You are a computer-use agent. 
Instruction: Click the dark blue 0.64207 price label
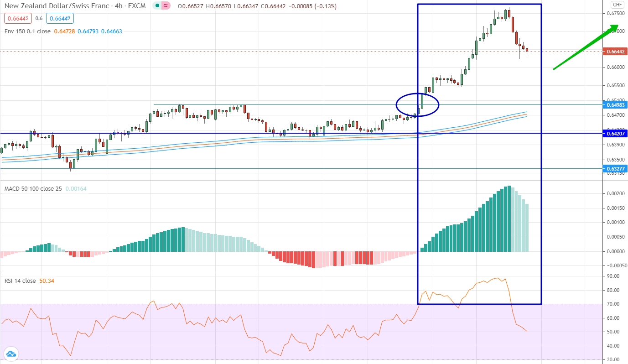[x=614, y=133]
